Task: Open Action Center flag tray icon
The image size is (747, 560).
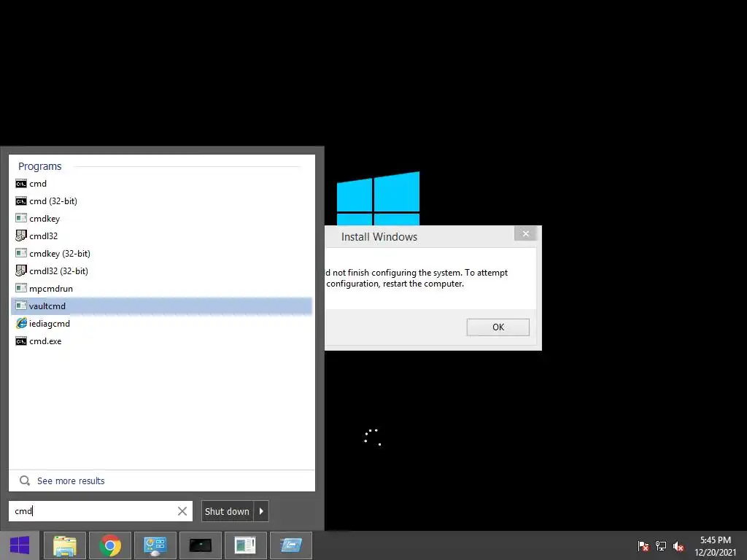Action: click(x=643, y=545)
